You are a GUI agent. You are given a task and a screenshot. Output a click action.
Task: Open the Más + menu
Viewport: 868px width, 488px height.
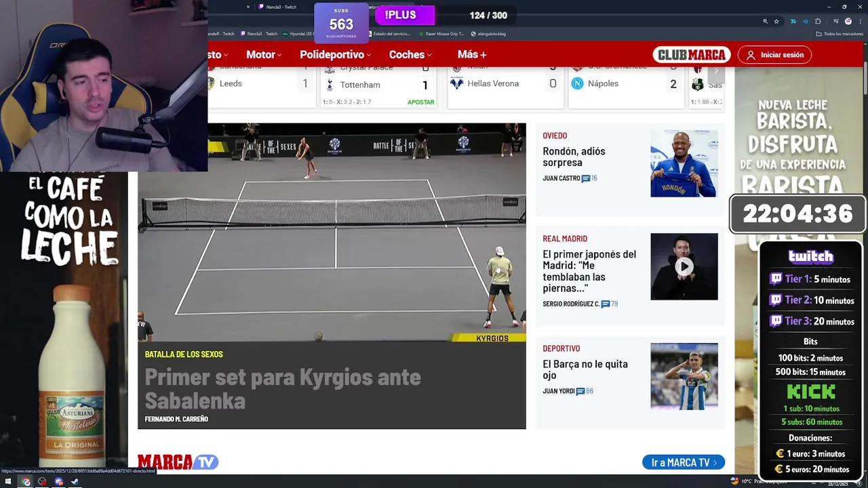coord(472,54)
